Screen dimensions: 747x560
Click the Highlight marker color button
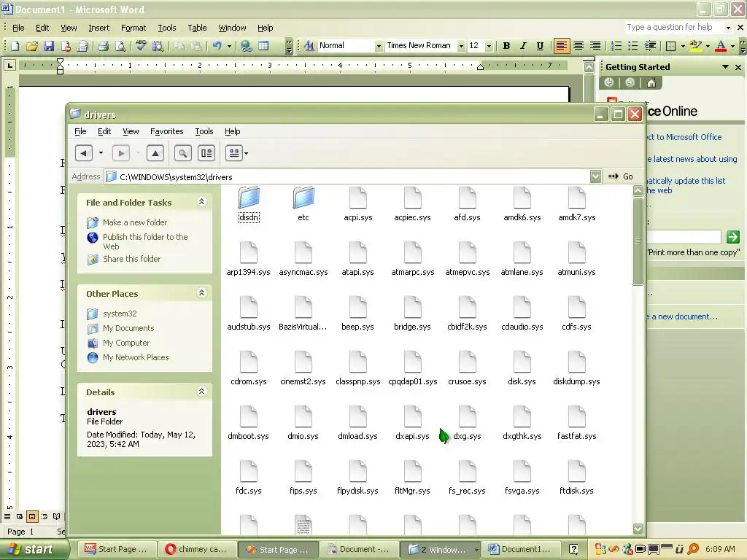pos(695,46)
